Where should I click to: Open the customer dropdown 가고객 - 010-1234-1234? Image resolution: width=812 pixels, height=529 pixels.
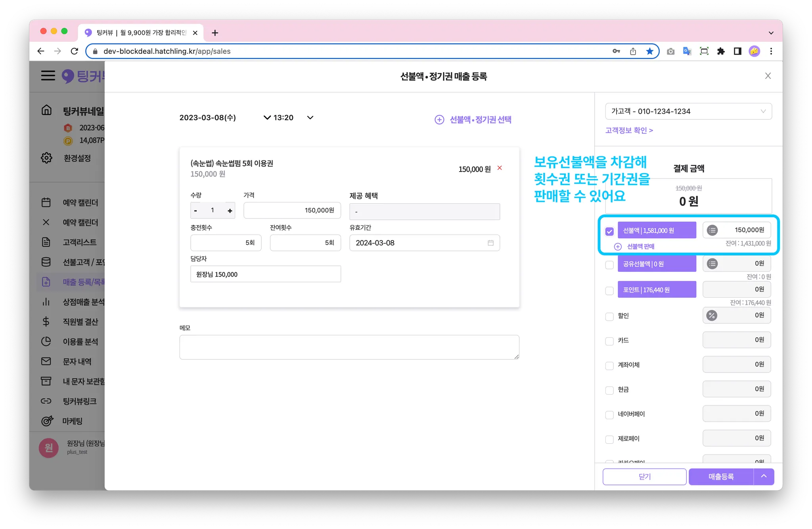688,111
